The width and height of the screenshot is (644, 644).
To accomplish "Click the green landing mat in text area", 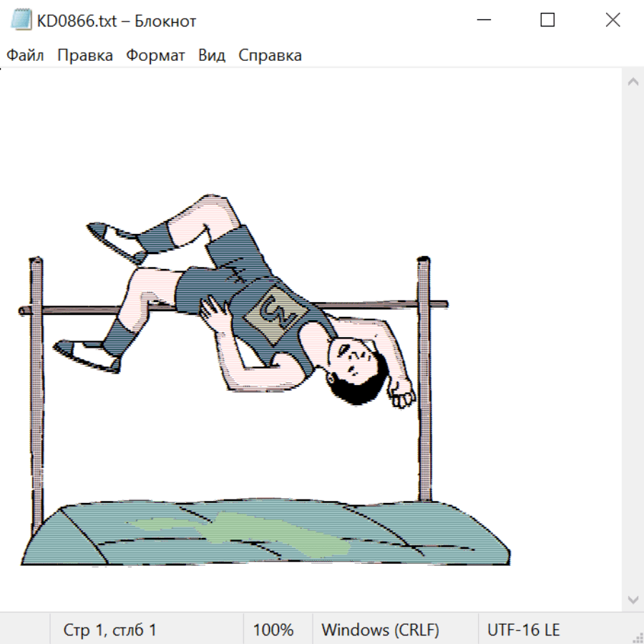I will pos(265,532).
